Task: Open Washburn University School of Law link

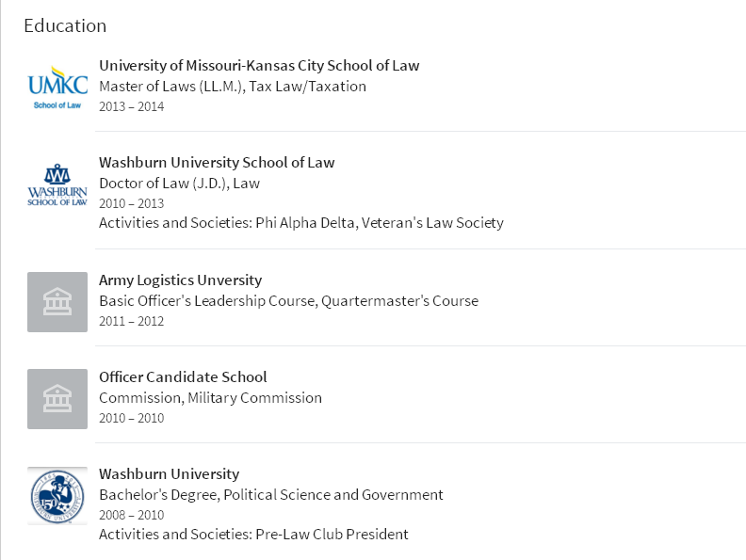Action: pos(217,163)
